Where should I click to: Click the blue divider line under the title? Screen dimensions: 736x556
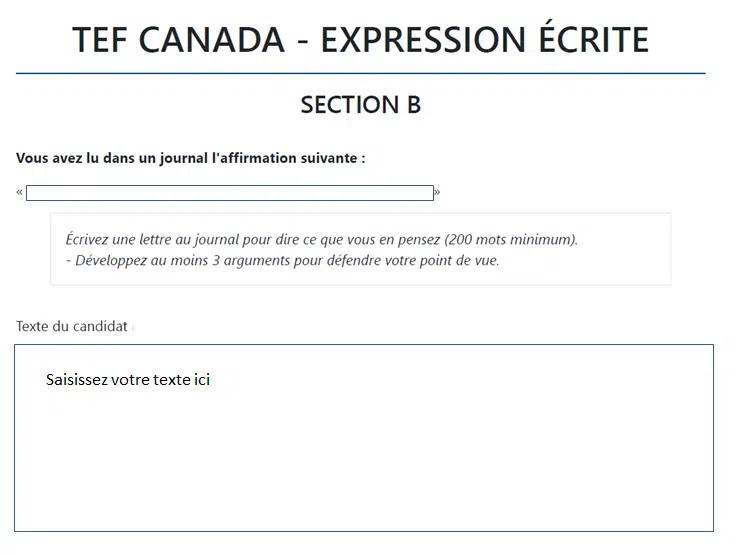pyautogui.click(x=360, y=73)
